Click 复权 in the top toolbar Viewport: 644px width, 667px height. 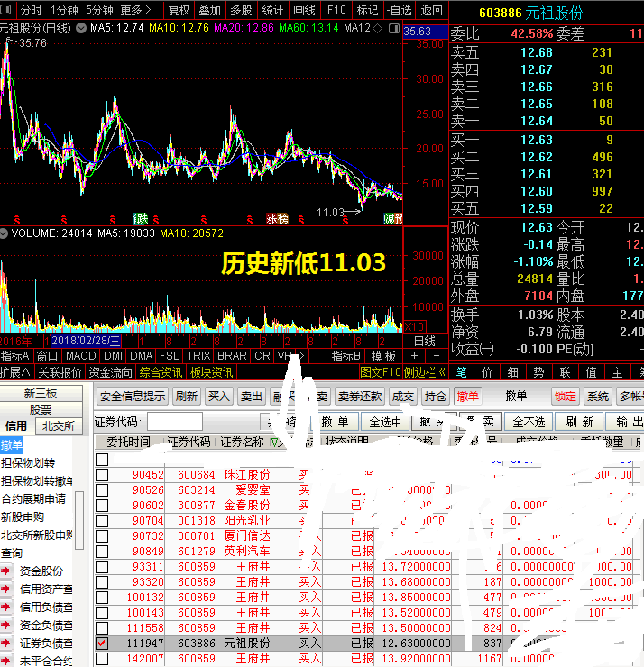coord(179,9)
